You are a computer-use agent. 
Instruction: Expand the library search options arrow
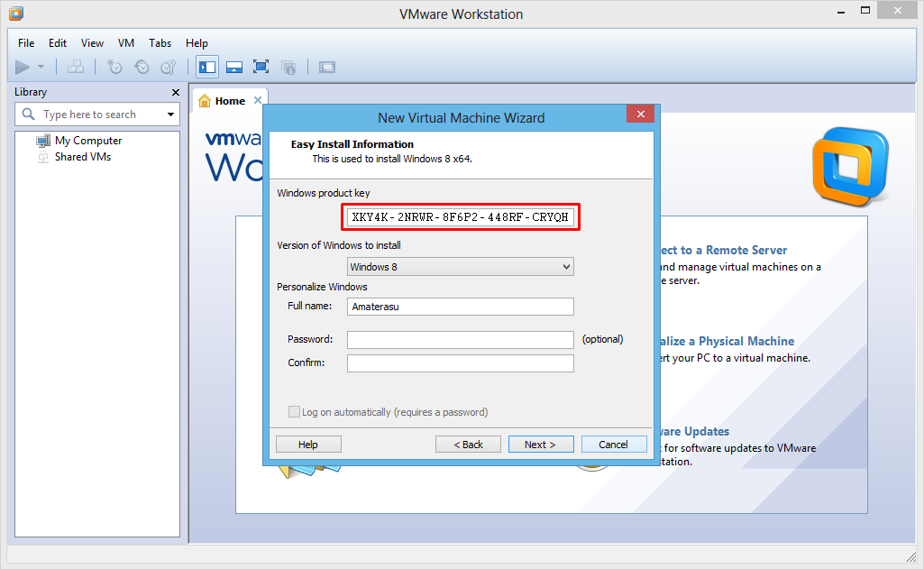(x=170, y=115)
